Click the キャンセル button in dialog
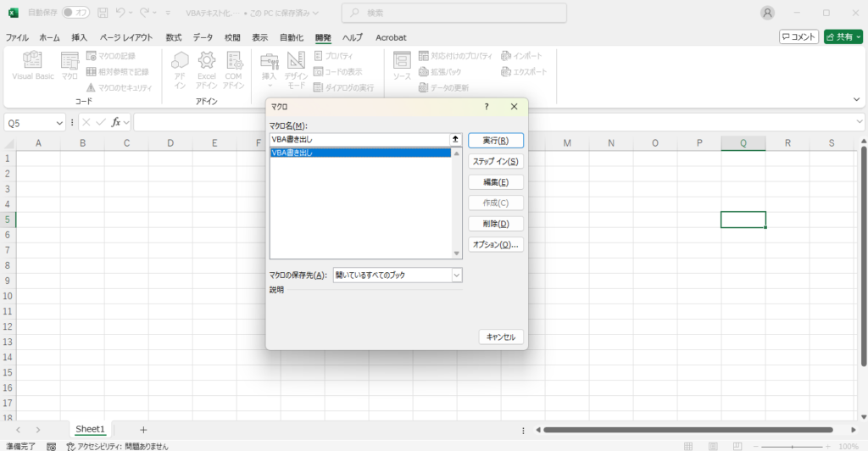The width and height of the screenshot is (868, 451). 501,337
